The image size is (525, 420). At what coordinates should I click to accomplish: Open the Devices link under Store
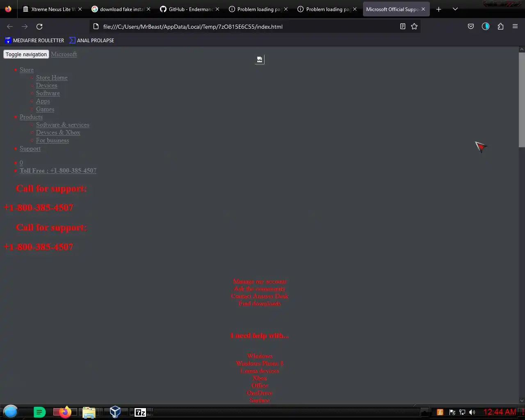click(46, 85)
